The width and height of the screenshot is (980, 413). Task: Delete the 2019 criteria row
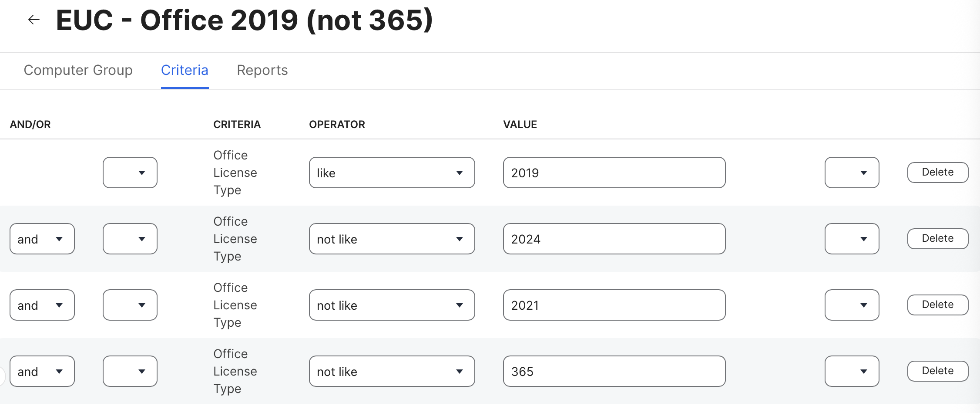938,173
